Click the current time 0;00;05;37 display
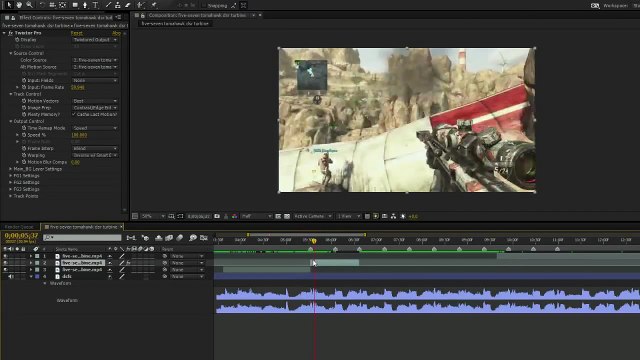 (21, 236)
